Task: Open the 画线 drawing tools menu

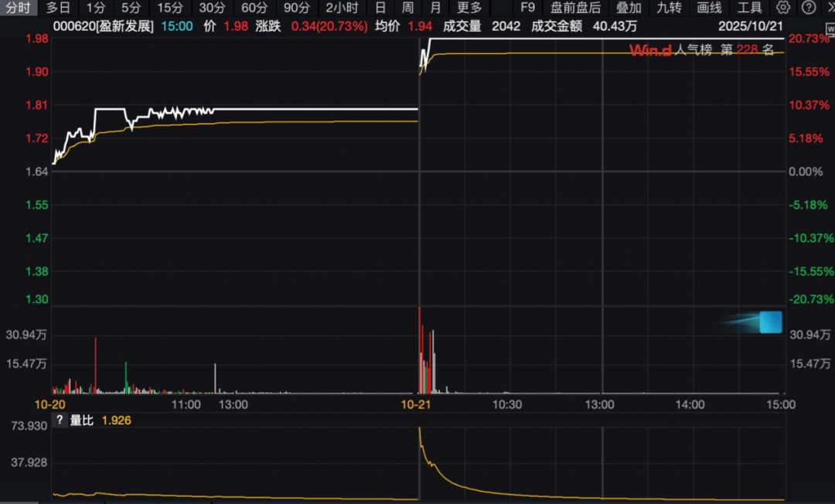Action: point(709,8)
